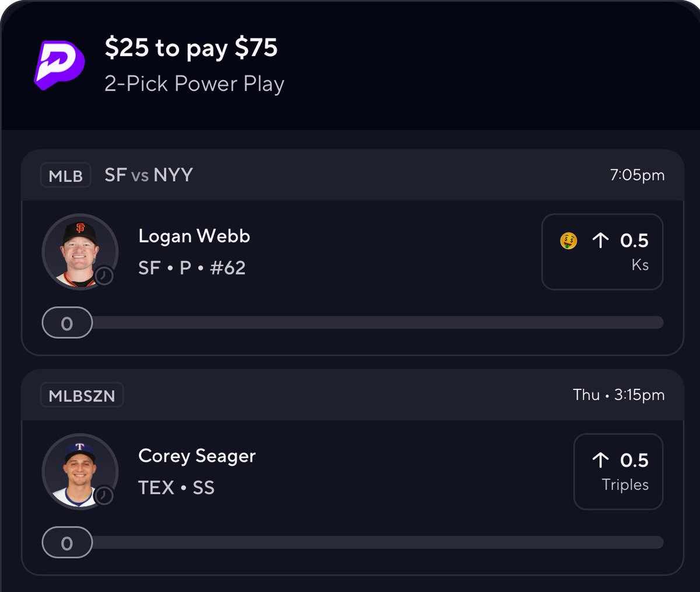This screenshot has width=700, height=592.
Task: Open Corey Seager's player headshot
Action: point(79,471)
